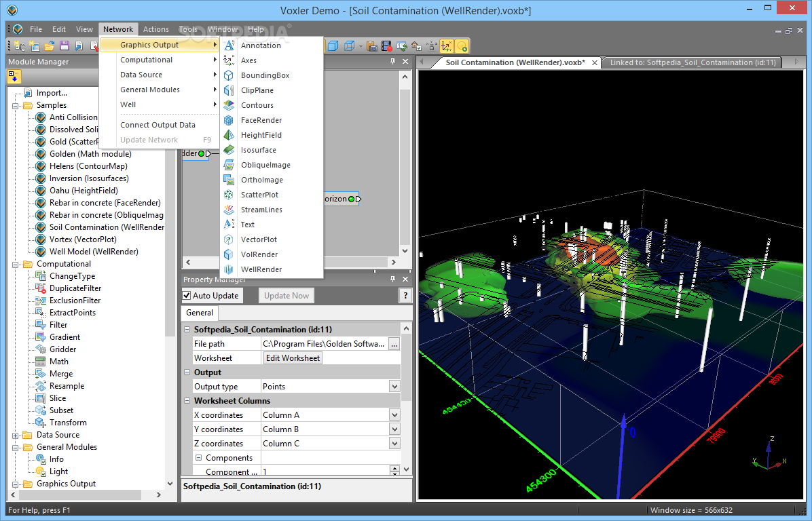The width and height of the screenshot is (812, 521).
Task: Click the Edit Worksheet button
Action: point(293,358)
